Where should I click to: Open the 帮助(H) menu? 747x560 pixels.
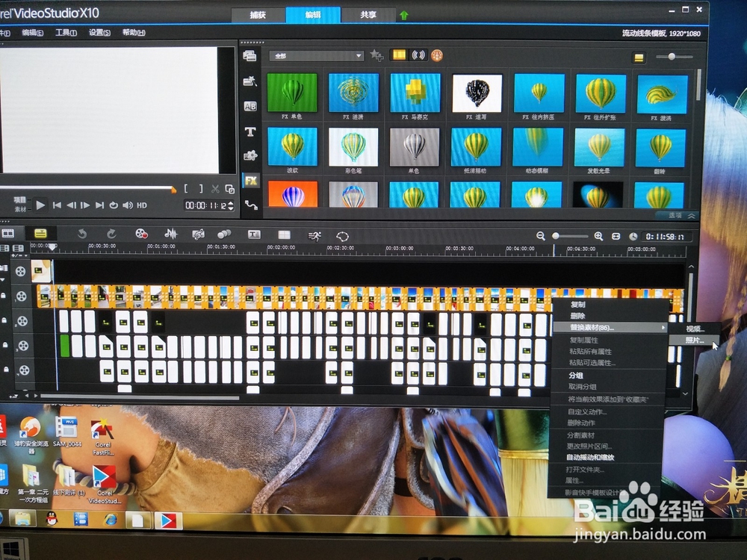pyautogui.click(x=134, y=32)
